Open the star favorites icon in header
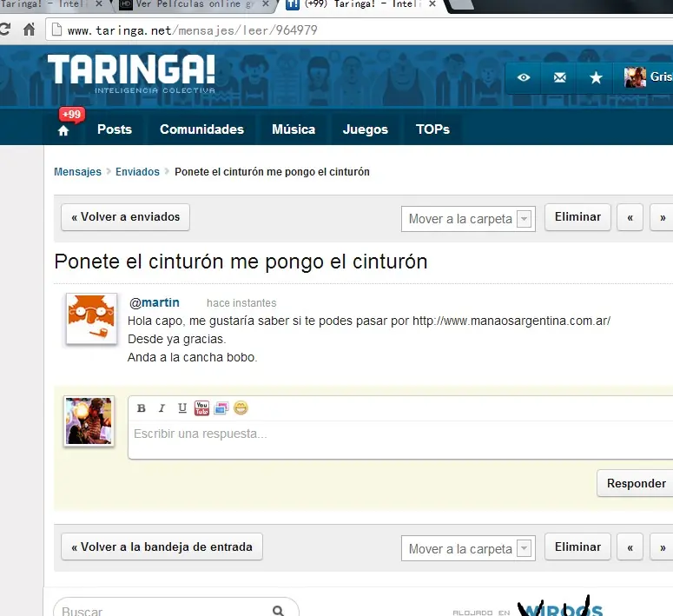Image resolution: width=673 pixels, height=616 pixels. click(596, 77)
